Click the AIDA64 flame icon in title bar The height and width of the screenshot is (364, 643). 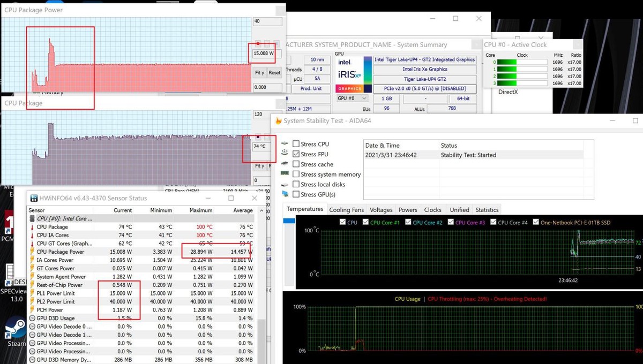pyautogui.click(x=278, y=121)
